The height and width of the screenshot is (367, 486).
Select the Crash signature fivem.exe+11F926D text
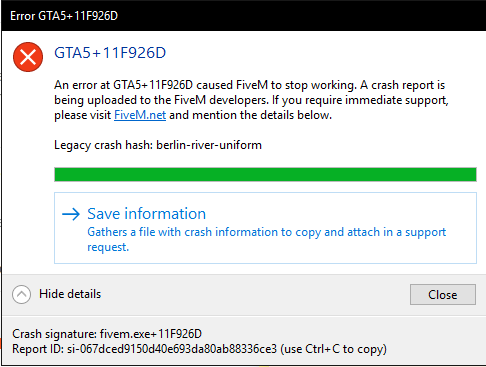pos(107,334)
